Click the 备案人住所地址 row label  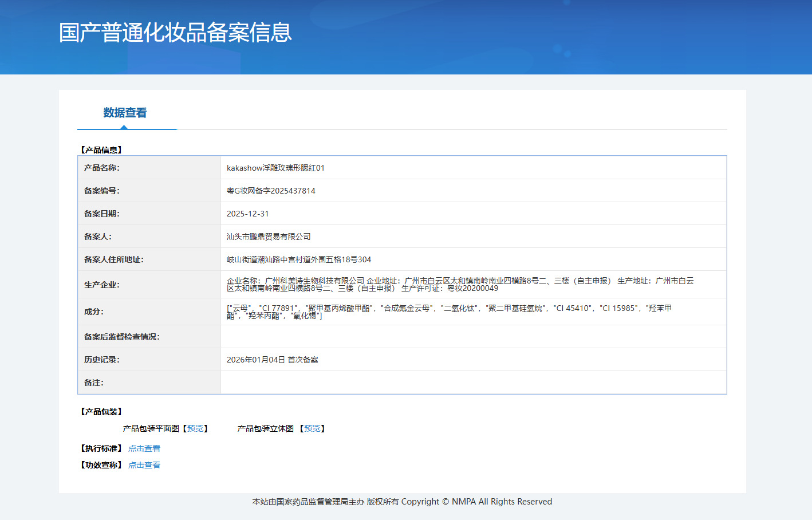click(114, 259)
